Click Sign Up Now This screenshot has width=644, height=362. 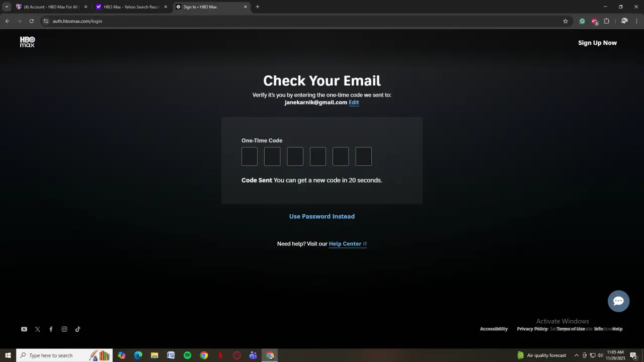[597, 43]
